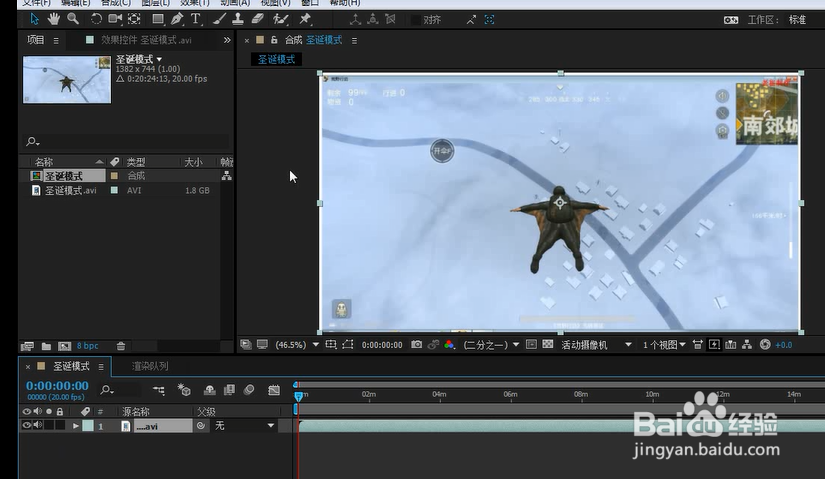Toggle the 对齐 snapping checkbox
825x479 pixels.
click(415, 20)
